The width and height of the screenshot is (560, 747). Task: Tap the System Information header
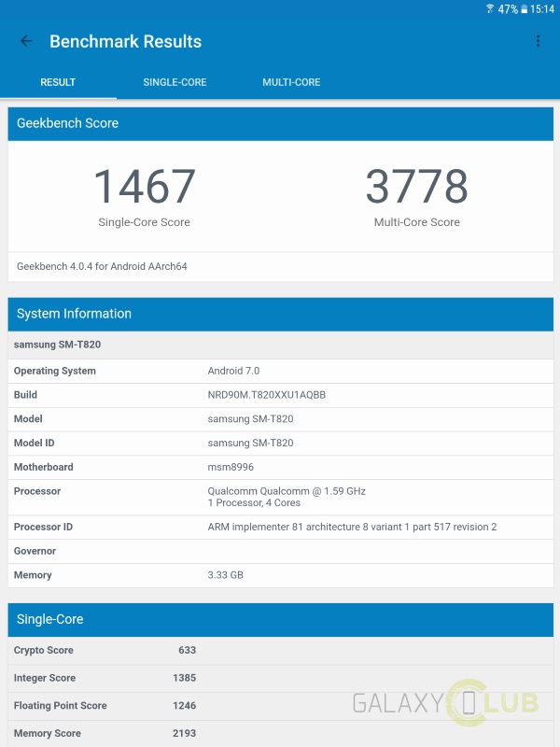[x=281, y=314]
